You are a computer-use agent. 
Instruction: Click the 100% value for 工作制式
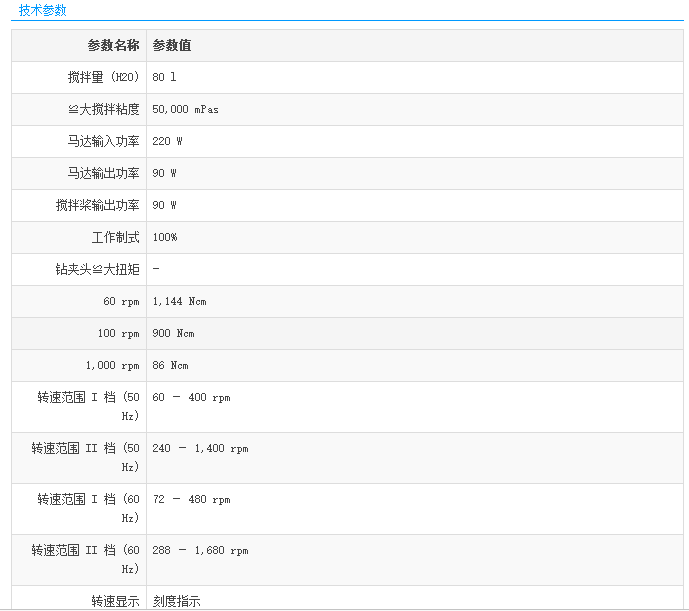pos(165,237)
